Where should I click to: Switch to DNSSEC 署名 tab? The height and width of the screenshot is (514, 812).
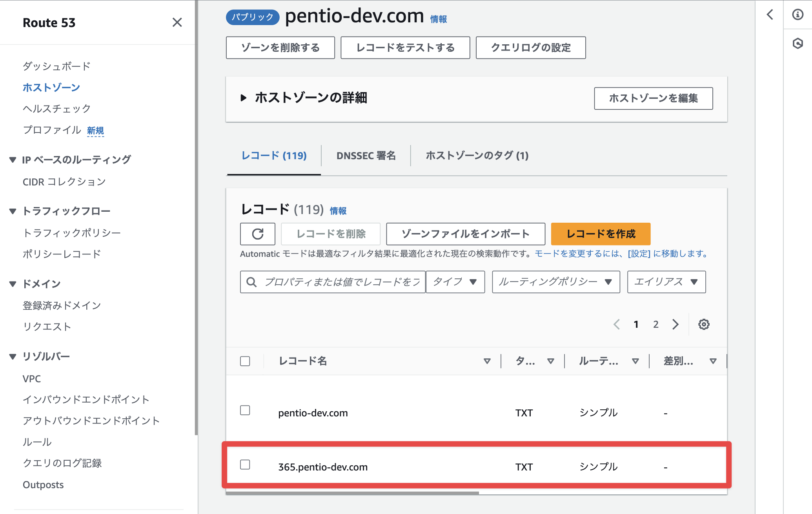point(366,156)
